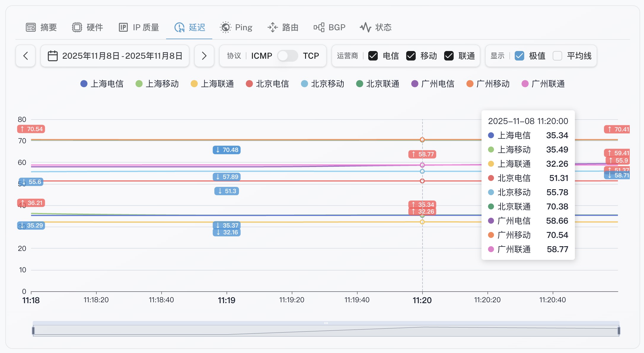Screen dimensions: 644x353
Task: Open the date range picker field
Action: [x=122, y=56]
